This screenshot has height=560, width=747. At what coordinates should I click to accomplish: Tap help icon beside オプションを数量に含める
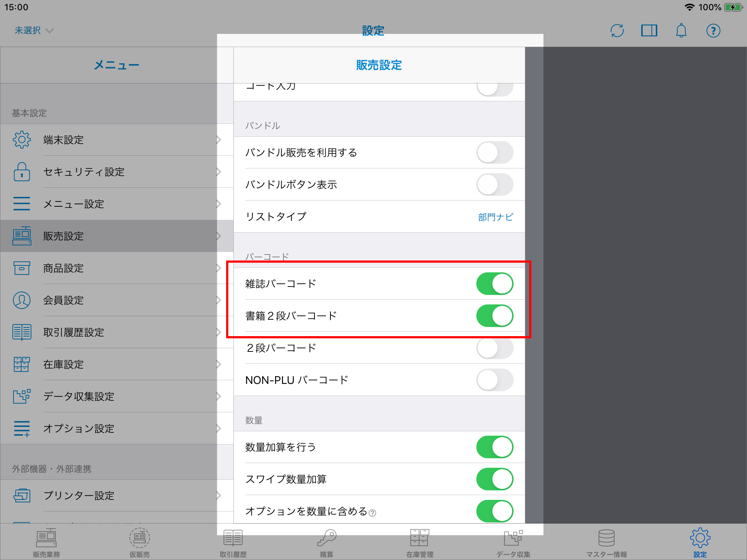pyautogui.click(x=372, y=513)
